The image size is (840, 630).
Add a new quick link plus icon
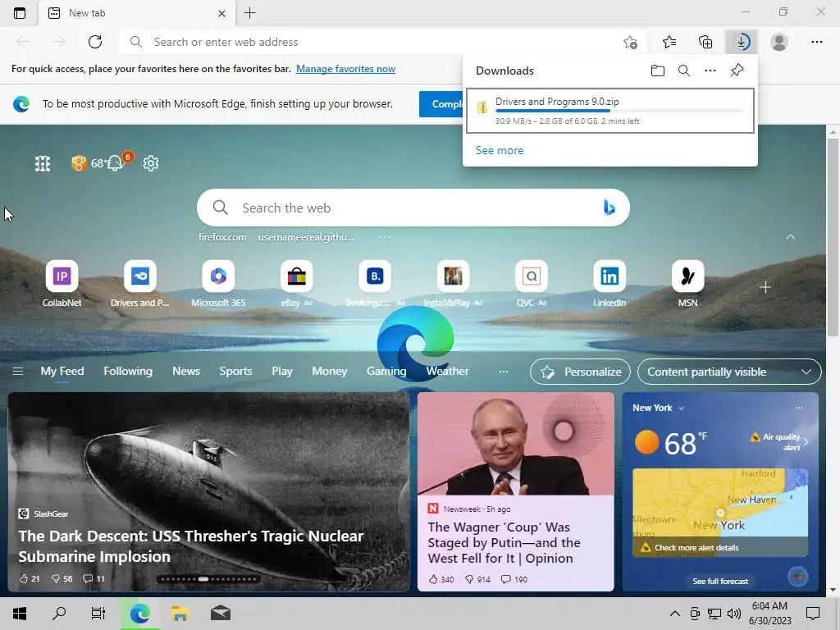[765, 287]
